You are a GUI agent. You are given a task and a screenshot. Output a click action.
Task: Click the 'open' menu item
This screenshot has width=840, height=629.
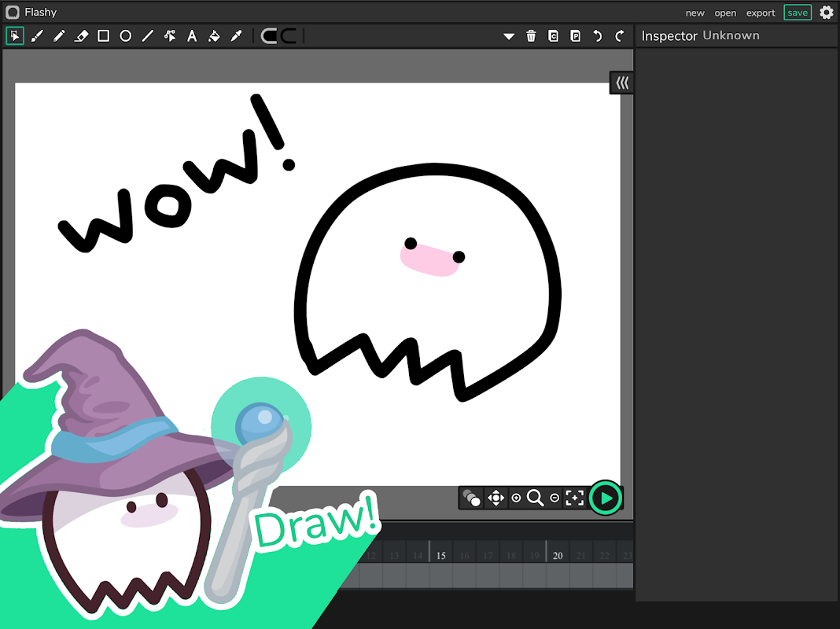pyautogui.click(x=725, y=13)
